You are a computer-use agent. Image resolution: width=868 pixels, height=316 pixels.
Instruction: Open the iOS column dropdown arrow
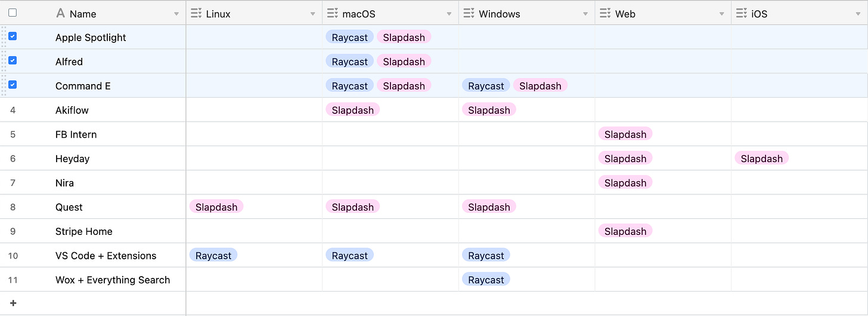[x=858, y=14]
